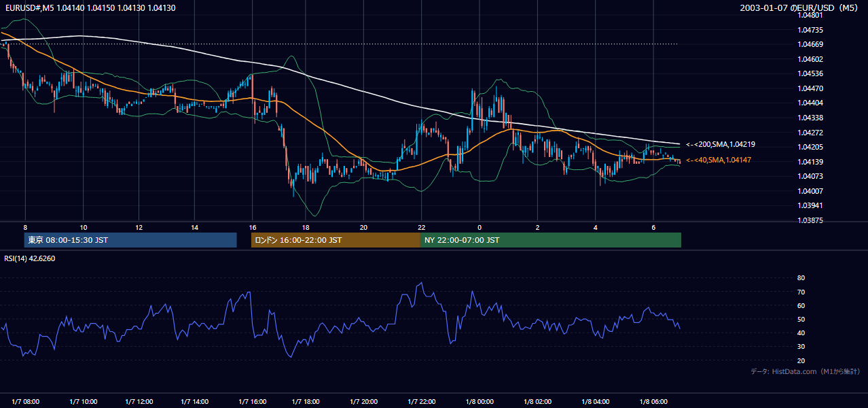Click the bottom timestamp 1/7 20:00
Screen dimensions: 868x408
(364, 401)
